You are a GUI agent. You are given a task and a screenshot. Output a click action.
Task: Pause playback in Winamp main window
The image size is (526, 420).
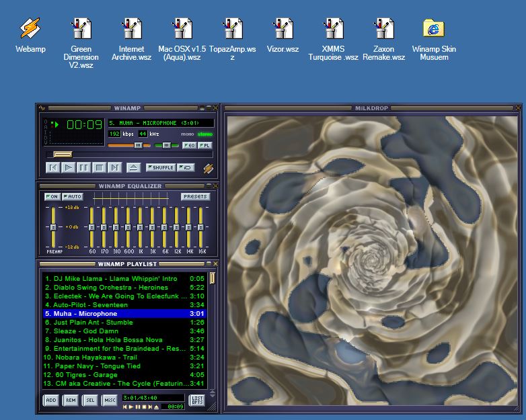coord(84,167)
